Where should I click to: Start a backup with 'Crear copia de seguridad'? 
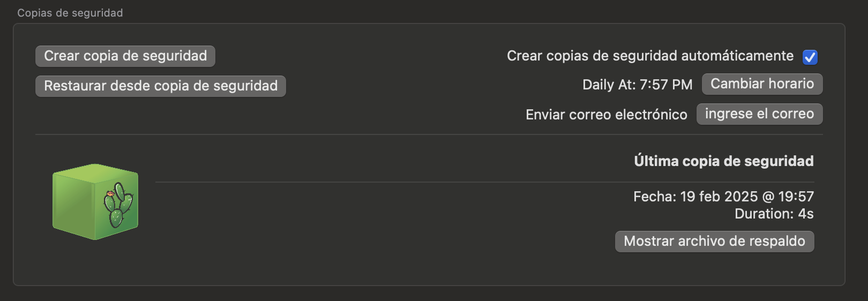click(x=125, y=56)
